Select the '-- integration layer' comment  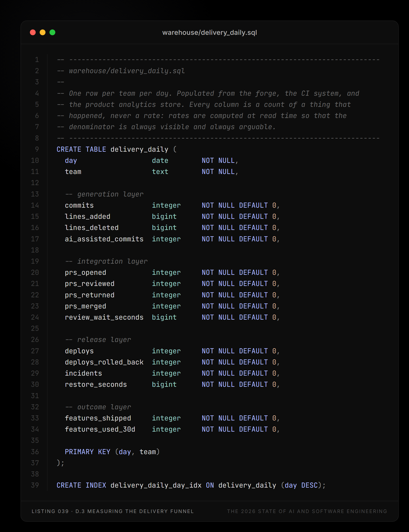[106, 261]
